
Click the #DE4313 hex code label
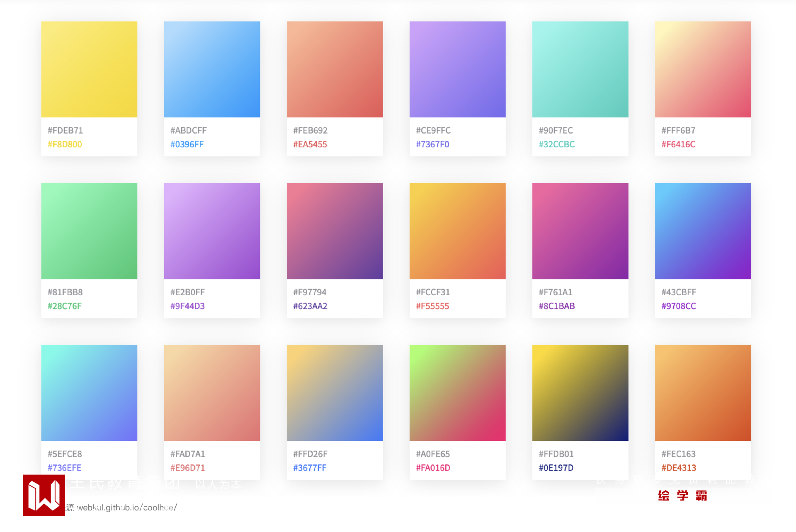(x=679, y=468)
